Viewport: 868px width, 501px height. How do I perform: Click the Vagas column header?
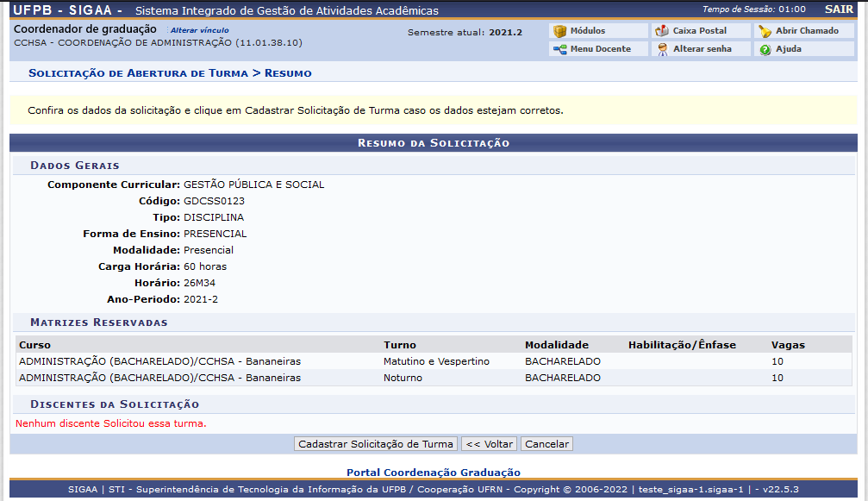(x=788, y=345)
